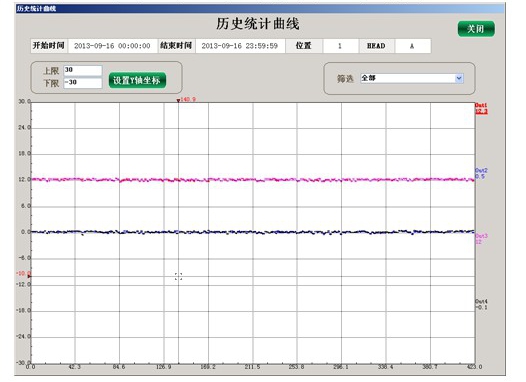Click the HEAD value field showing A
Viewport: 526px width, 382px height.
tap(412, 46)
